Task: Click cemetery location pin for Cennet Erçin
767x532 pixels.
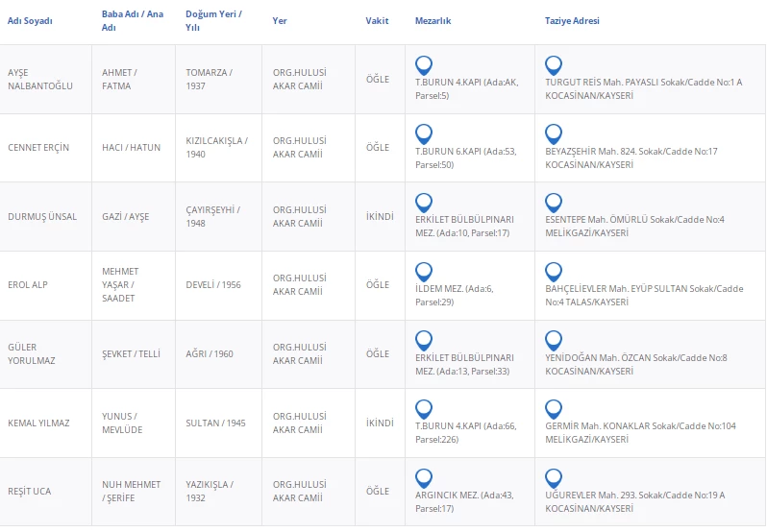Action: click(x=424, y=134)
